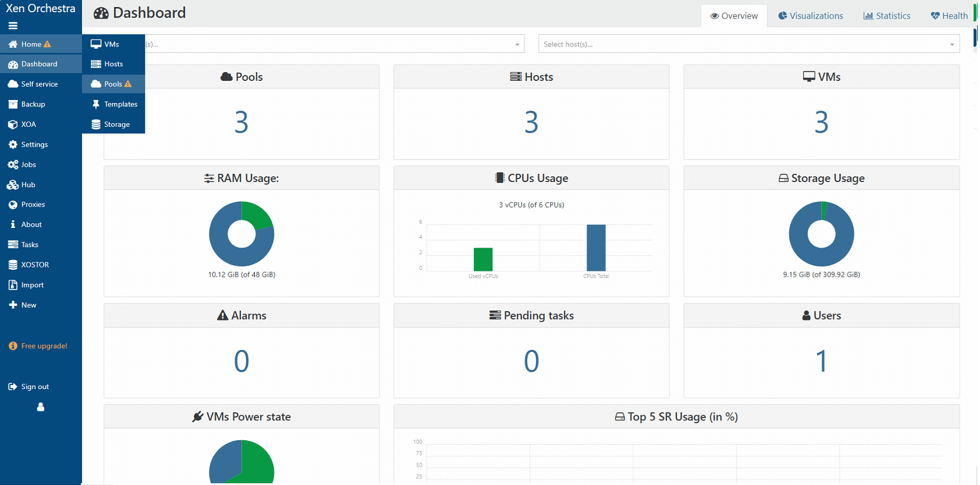This screenshot has height=485, width=980.
Task: Click the Sign out button
Action: coord(29,387)
